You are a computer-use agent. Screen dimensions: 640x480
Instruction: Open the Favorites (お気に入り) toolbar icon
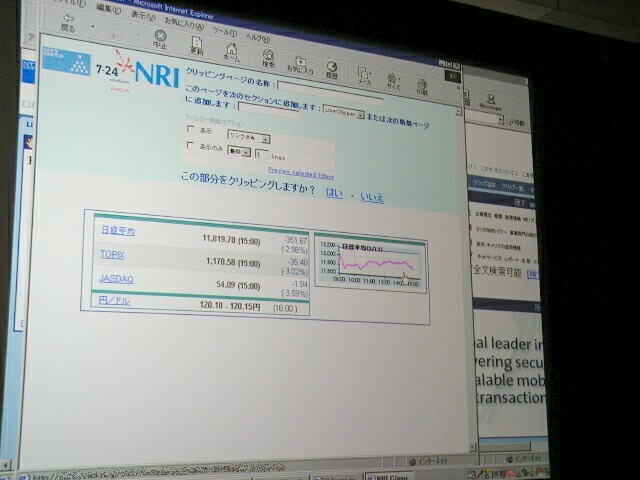299,60
